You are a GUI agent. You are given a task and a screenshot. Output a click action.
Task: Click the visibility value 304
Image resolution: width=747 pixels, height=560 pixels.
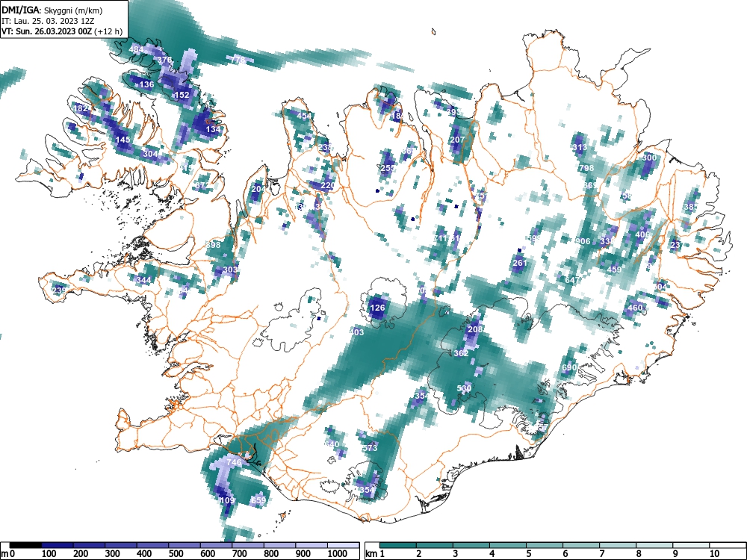(x=151, y=154)
